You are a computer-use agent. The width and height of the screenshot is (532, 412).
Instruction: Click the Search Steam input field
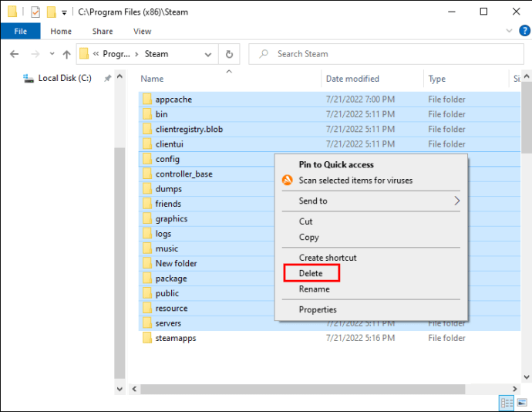coord(386,54)
